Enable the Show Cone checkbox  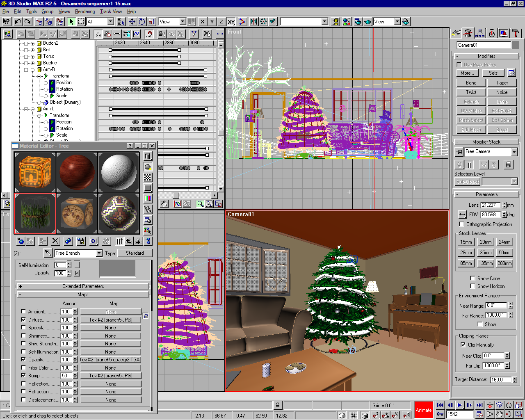click(x=473, y=278)
